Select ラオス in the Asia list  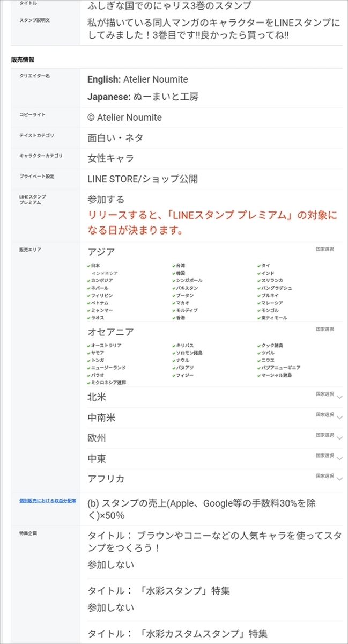(97, 318)
